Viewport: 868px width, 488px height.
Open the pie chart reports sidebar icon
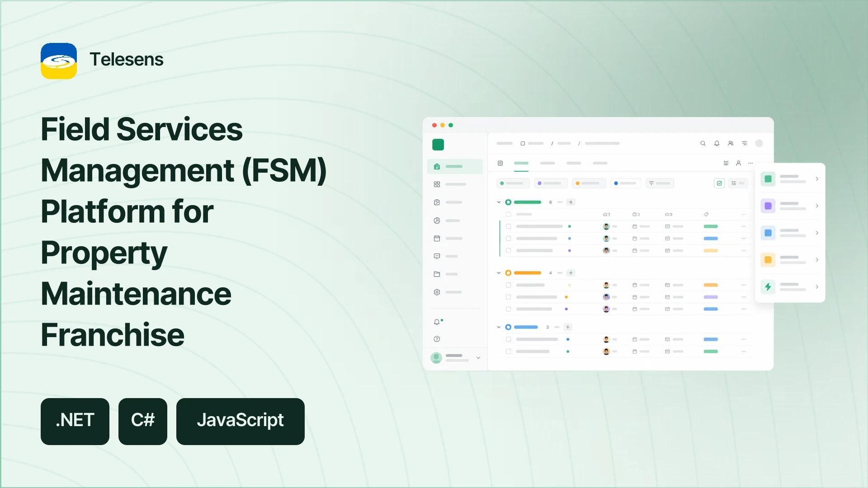437,221
